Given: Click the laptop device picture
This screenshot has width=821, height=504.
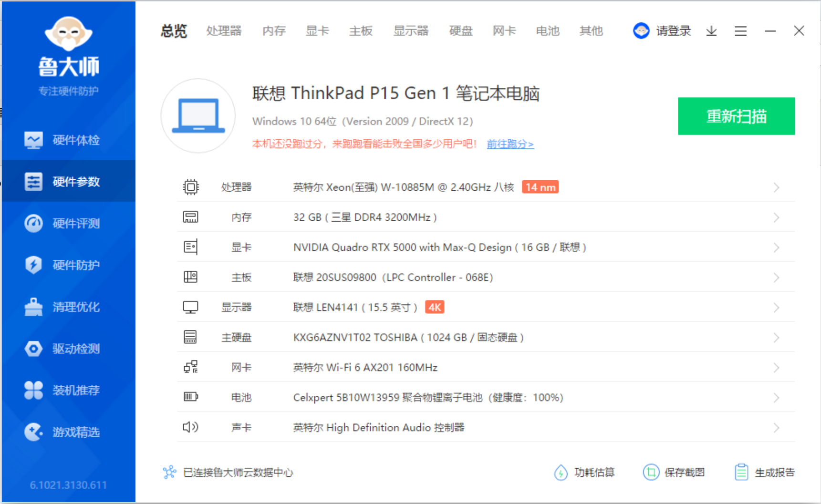Looking at the screenshot, I should point(198,116).
